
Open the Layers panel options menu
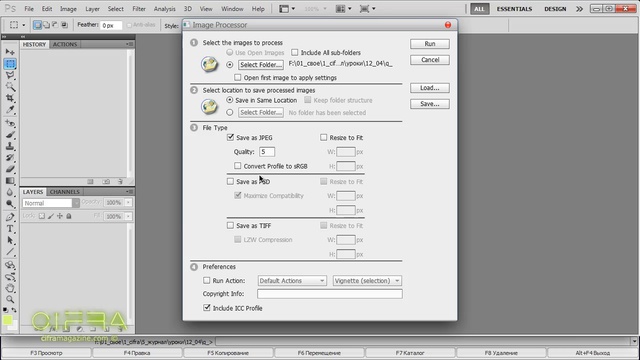(x=129, y=191)
